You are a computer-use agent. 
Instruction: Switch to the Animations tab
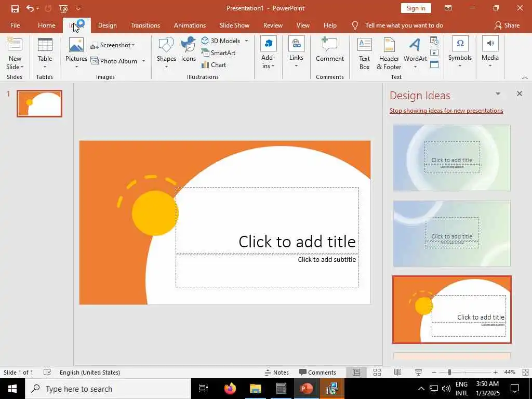click(190, 25)
